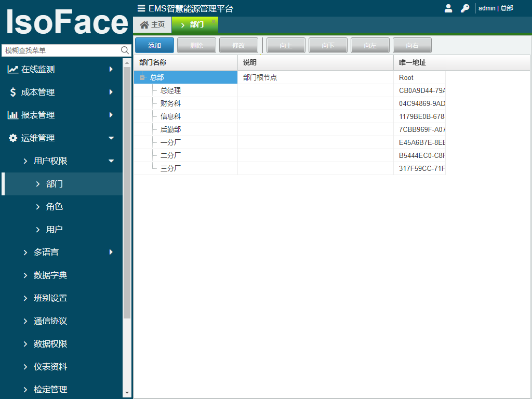This screenshot has height=399, width=532.
Task: Click the search magnifier icon
Action: point(125,50)
